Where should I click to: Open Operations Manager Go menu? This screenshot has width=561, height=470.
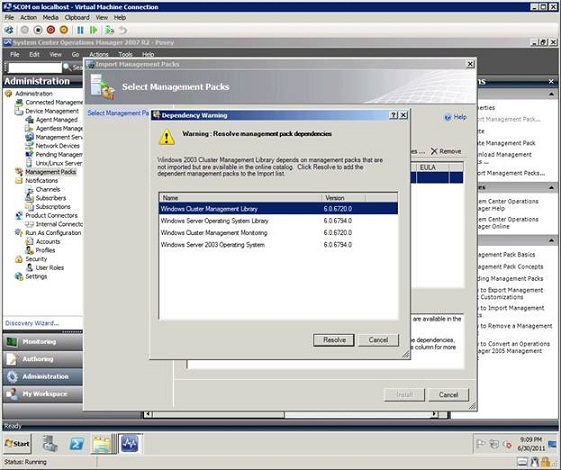pos(75,54)
